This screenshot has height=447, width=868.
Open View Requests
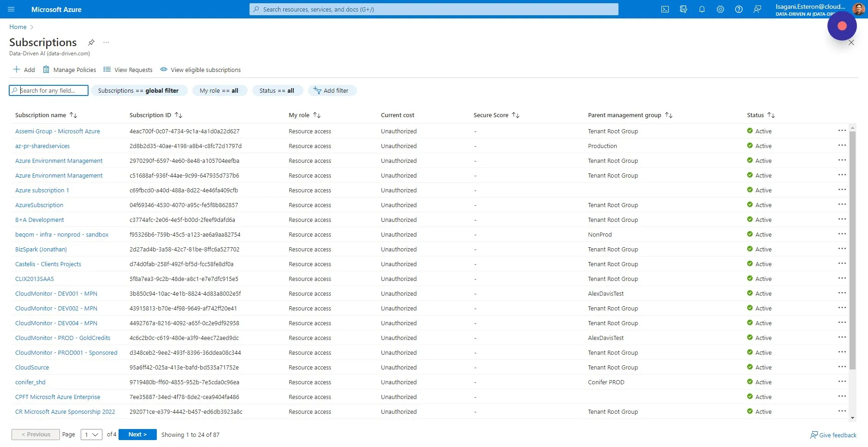pyautogui.click(x=128, y=70)
